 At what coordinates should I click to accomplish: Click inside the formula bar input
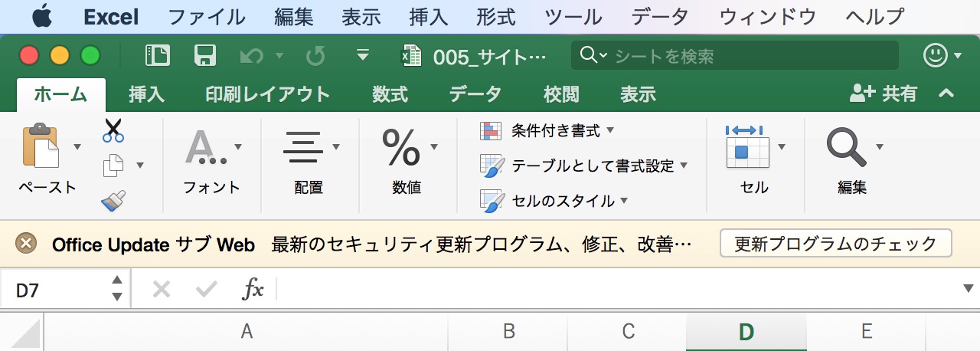(x=616, y=289)
